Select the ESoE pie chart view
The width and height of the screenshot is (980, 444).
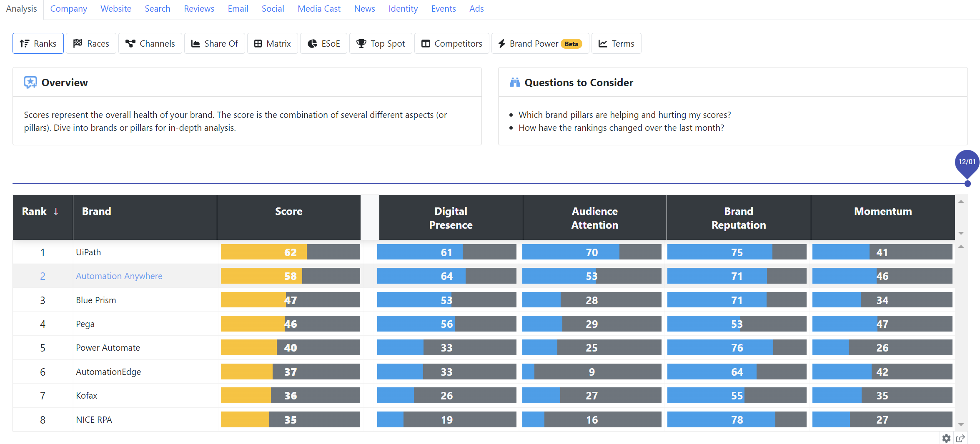[323, 44]
